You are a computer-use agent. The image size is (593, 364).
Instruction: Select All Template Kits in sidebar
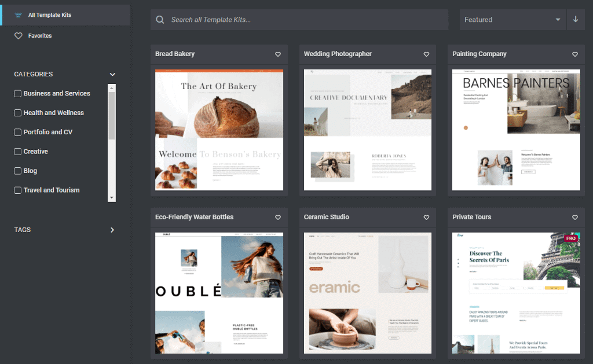[50, 15]
